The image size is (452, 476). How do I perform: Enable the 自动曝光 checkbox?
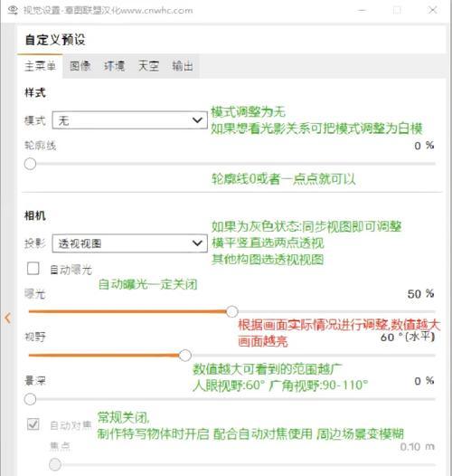pos(33,269)
